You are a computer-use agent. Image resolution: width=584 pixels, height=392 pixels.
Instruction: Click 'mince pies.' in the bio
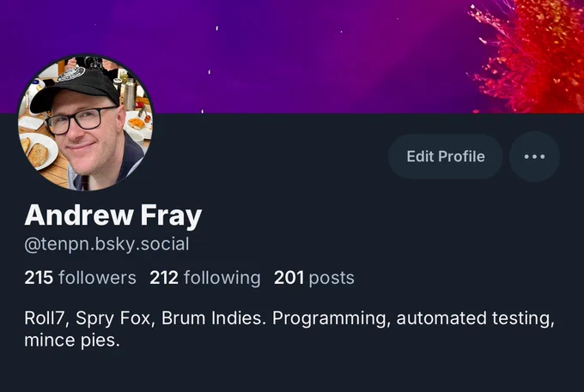tap(72, 341)
